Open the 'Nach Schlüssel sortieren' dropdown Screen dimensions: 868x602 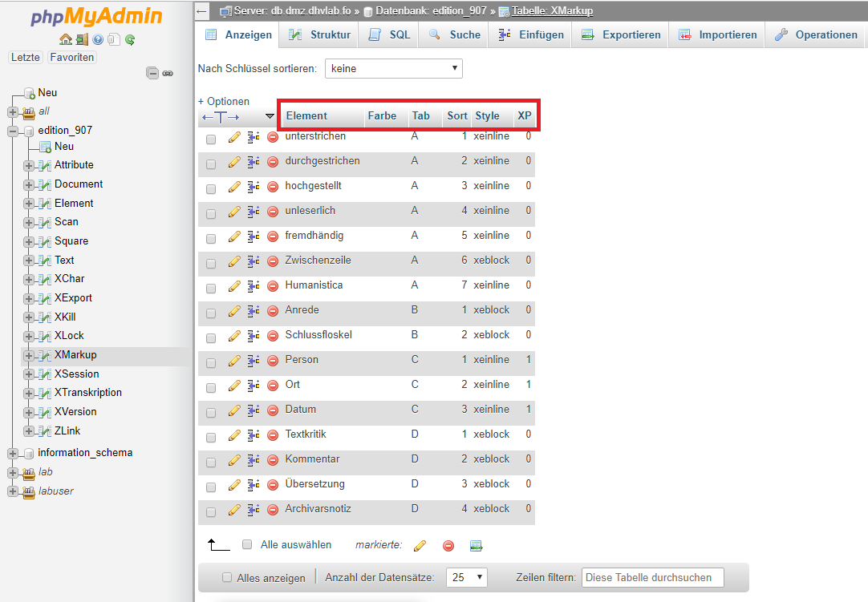tap(393, 69)
